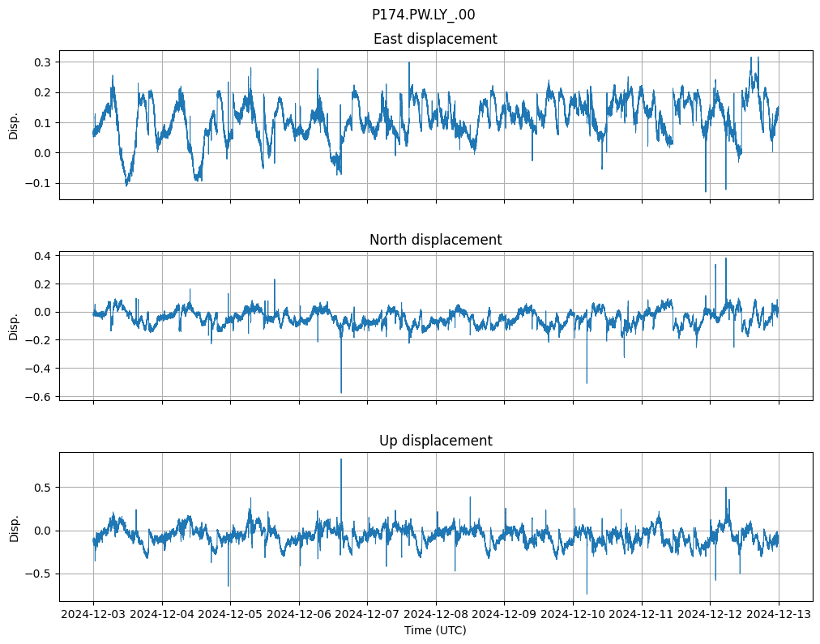The width and height of the screenshot is (820, 644).
Task: Click the 0.3 y-tick on East plot
Action: click(x=41, y=62)
